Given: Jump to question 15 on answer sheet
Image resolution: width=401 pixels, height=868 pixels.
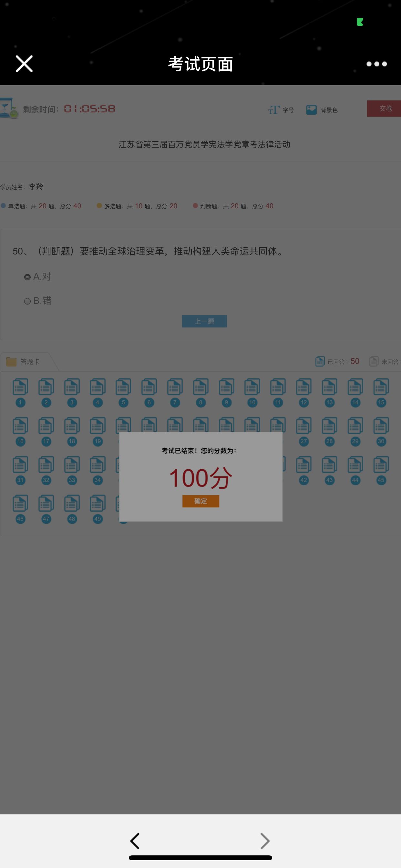Looking at the screenshot, I should [381, 393].
